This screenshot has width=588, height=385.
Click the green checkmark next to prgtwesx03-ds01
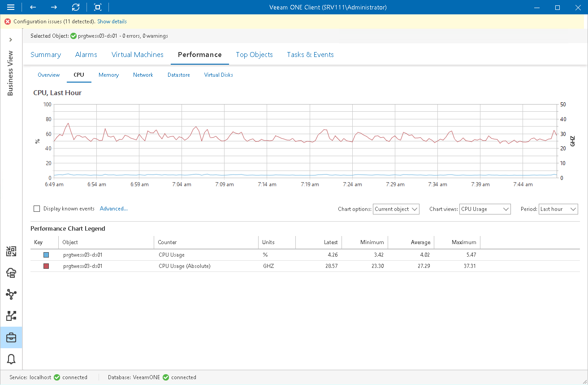73,36
